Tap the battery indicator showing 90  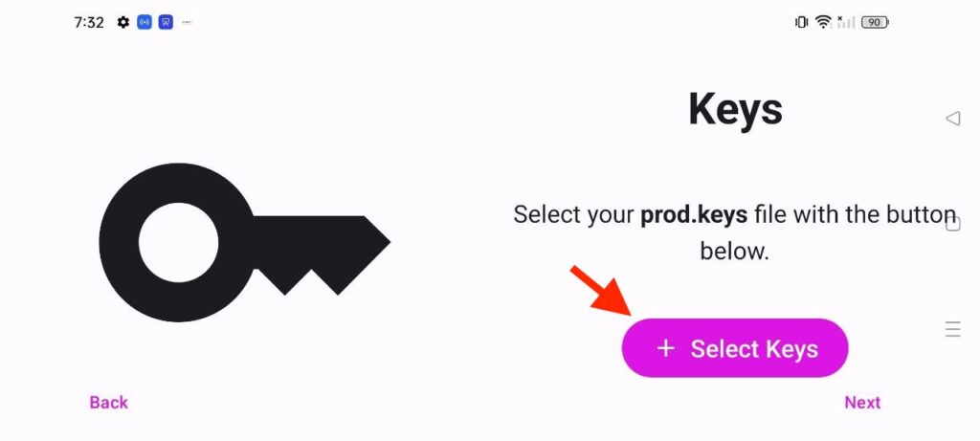(875, 23)
